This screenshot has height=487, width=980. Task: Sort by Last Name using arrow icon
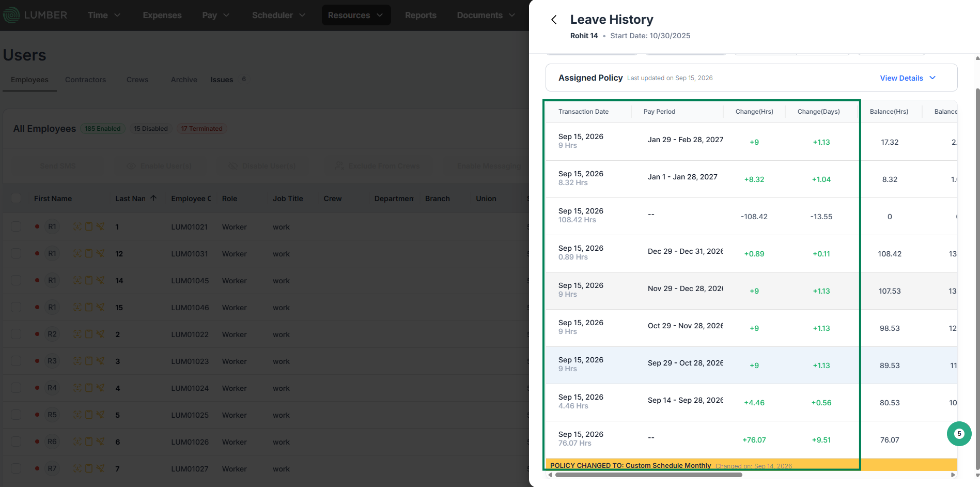pos(153,198)
